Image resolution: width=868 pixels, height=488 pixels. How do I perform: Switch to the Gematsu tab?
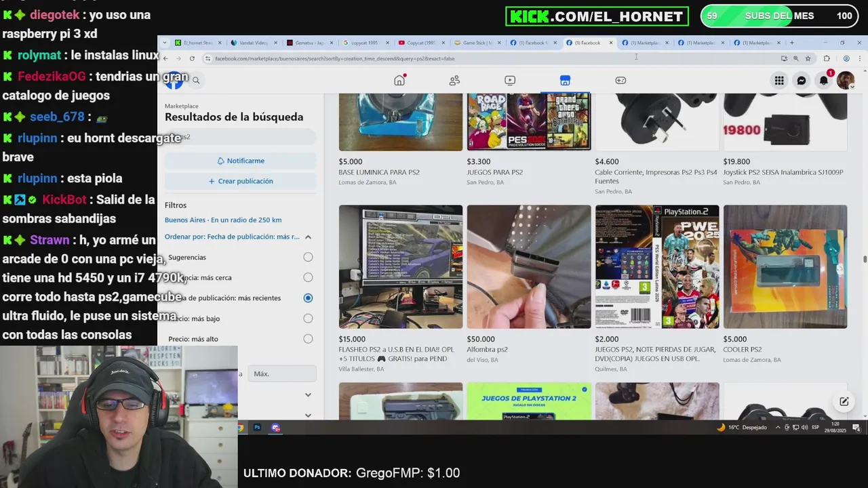pos(308,43)
